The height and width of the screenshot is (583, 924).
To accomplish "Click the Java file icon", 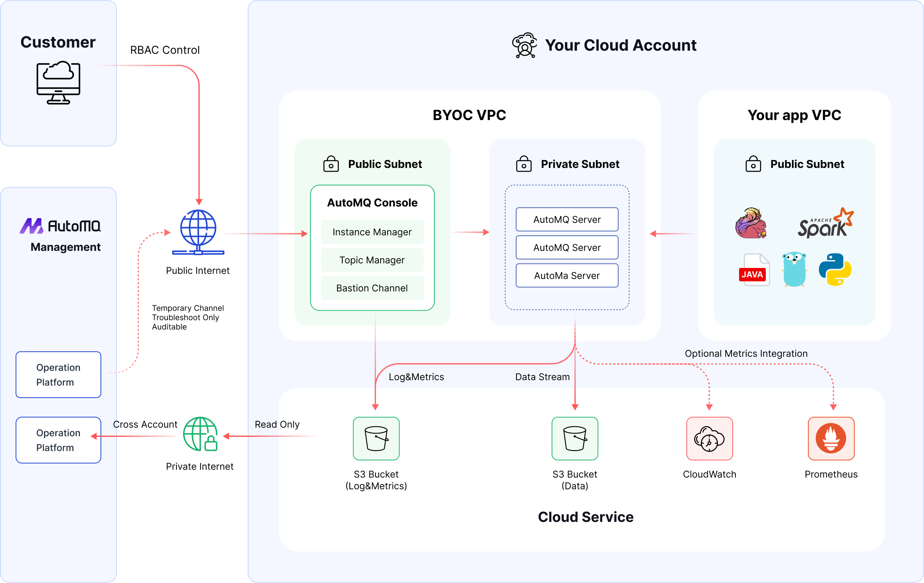I will [754, 270].
